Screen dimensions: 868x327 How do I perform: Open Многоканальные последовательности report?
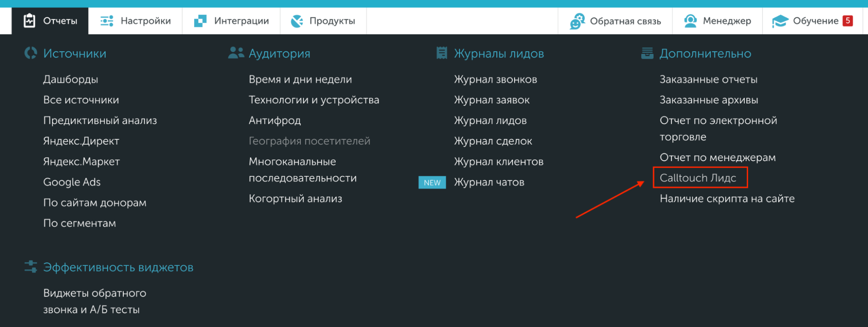pyautogui.click(x=303, y=170)
